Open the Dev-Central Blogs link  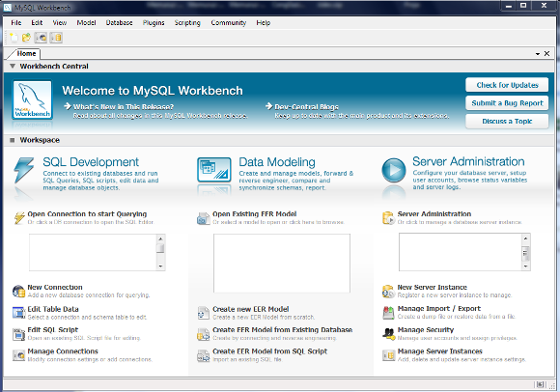point(306,107)
